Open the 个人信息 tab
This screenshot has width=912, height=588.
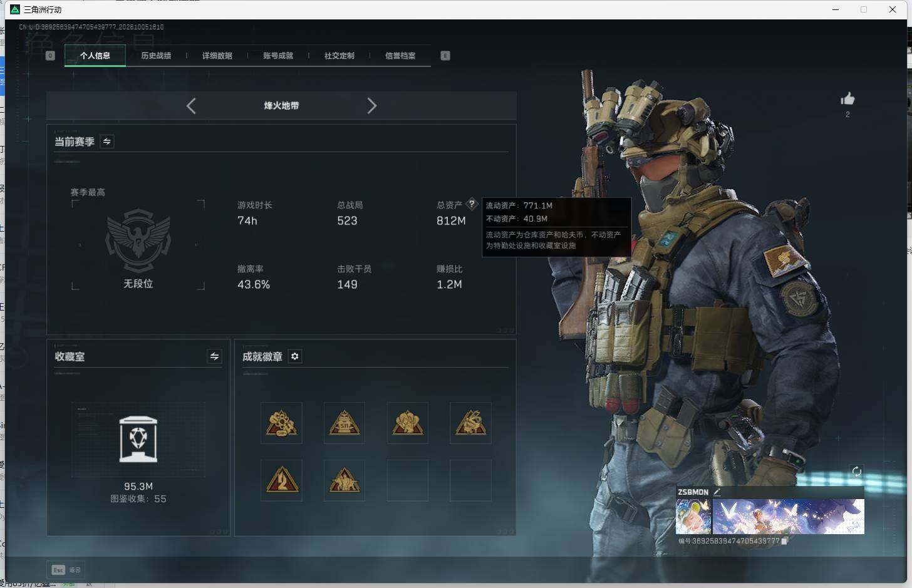95,56
